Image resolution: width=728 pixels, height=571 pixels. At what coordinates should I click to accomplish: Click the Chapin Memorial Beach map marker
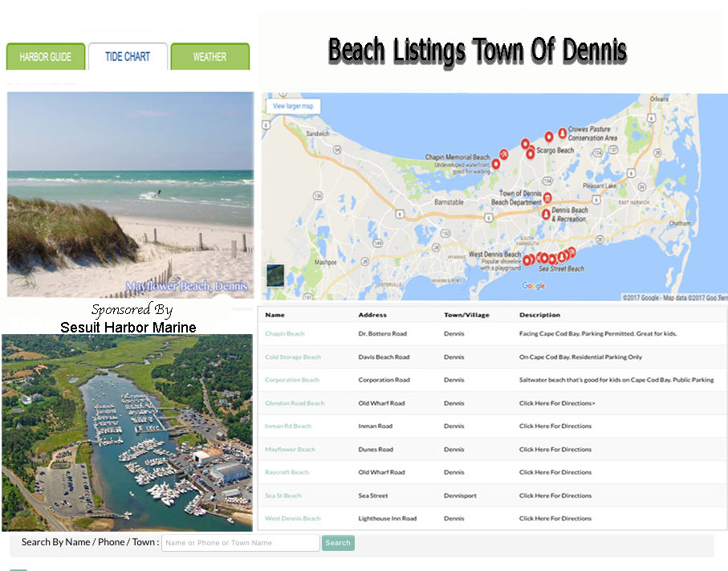click(495, 164)
